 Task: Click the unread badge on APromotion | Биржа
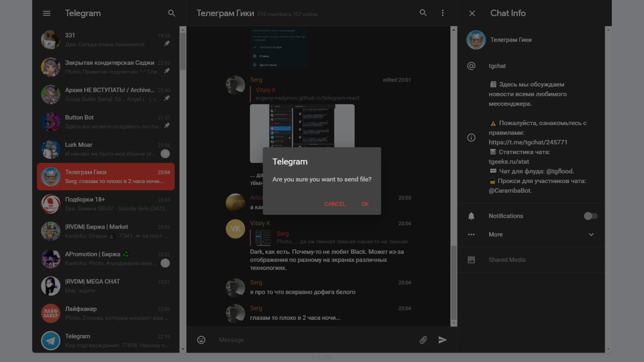tap(165, 263)
